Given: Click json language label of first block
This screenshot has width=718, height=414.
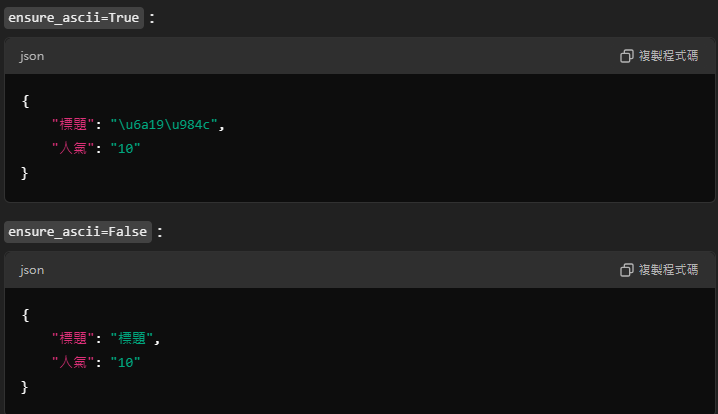Looking at the screenshot, I should (x=32, y=56).
